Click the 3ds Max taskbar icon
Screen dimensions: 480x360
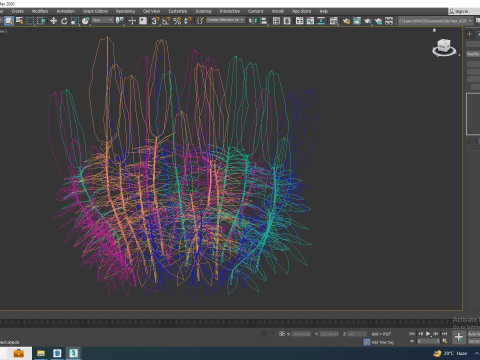click(73, 353)
